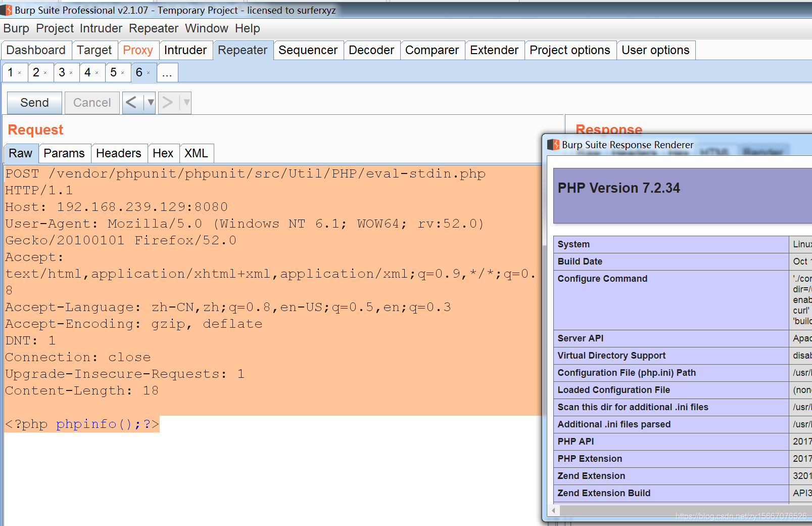Switch to the Comparer tab
This screenshot has width=812, height=526.
tap(432, 50)
